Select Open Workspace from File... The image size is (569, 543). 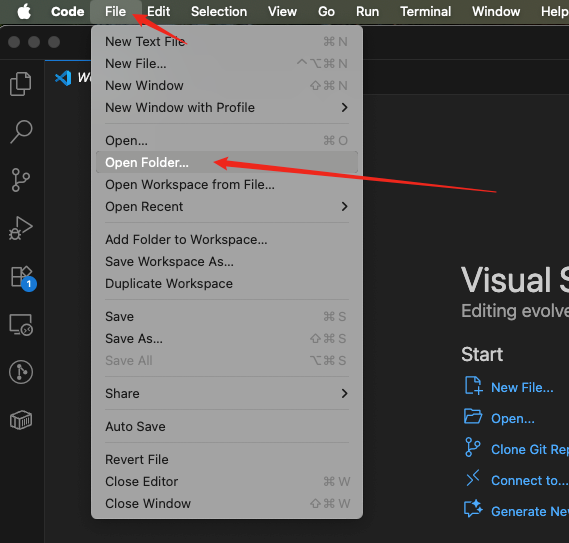coord(227,184)
